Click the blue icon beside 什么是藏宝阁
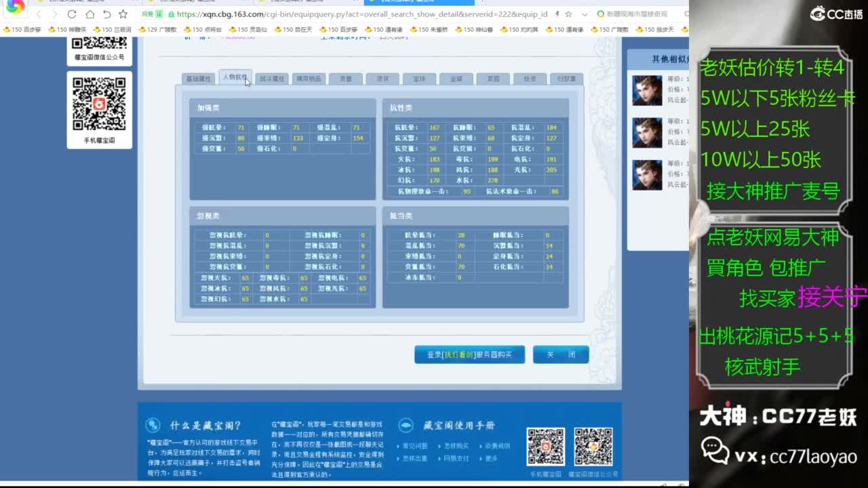Screen dimensions: 868x488 [x=154, y=425]
